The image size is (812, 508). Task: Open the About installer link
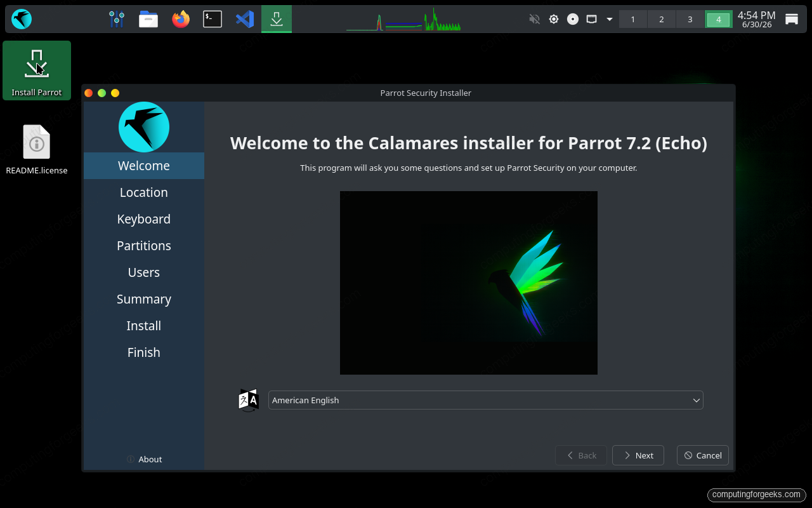coord(144,459)
